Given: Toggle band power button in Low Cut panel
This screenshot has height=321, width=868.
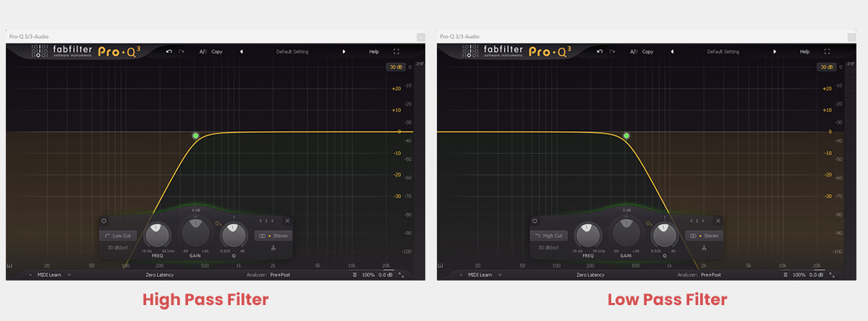Looking at the screenshot, I should [x=104, y=221].
